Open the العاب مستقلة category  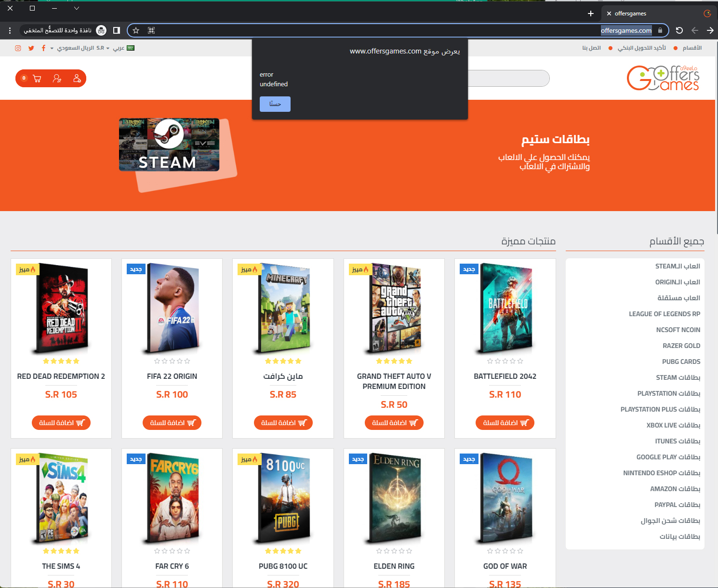click(x=678, y=298)
